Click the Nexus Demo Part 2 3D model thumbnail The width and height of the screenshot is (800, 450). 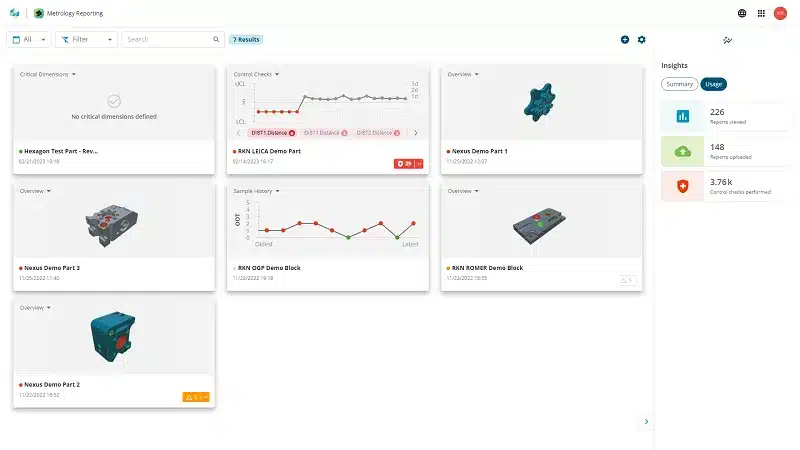click(x=113, y=337)
